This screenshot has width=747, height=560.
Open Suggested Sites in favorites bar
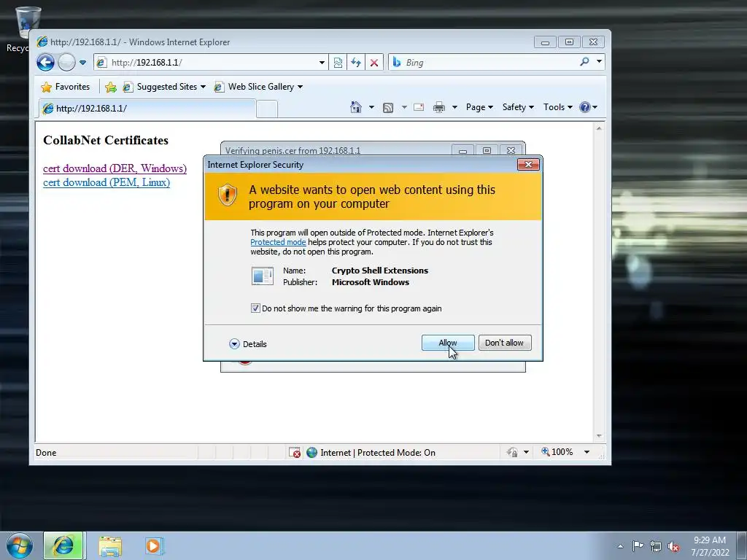click(x=164, y=87)
